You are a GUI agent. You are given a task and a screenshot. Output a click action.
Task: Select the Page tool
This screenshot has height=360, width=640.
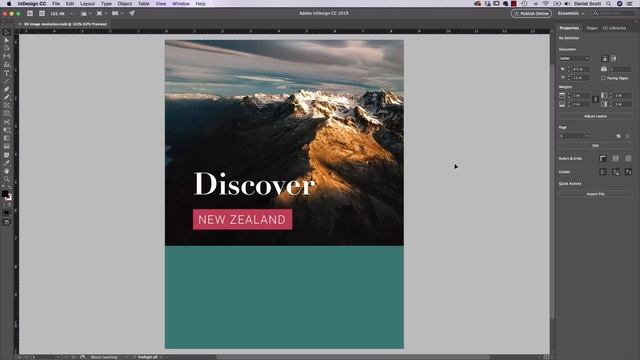[7, 48]
